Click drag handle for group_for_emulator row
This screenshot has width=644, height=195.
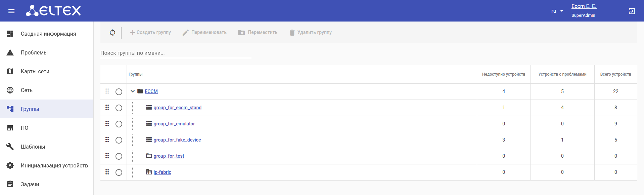[107, 123]
